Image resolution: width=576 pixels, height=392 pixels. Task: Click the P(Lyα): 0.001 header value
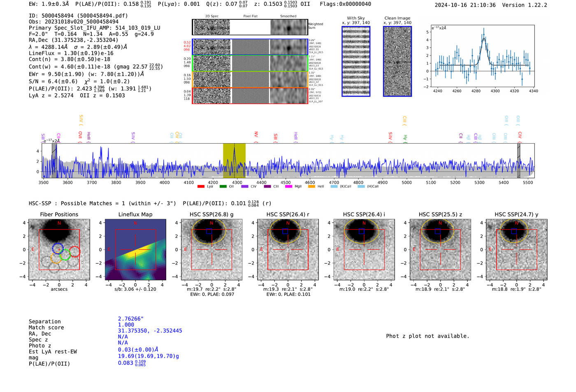point(179,4)
